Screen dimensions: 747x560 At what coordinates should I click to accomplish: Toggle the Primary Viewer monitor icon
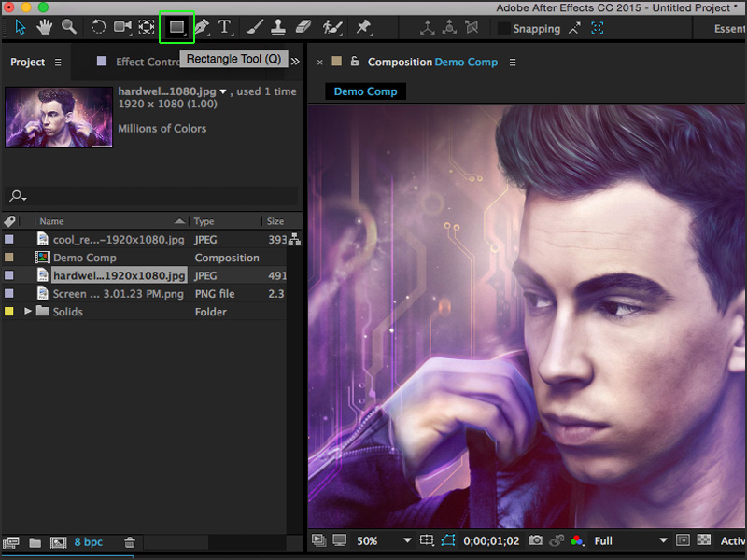(340, 540)
